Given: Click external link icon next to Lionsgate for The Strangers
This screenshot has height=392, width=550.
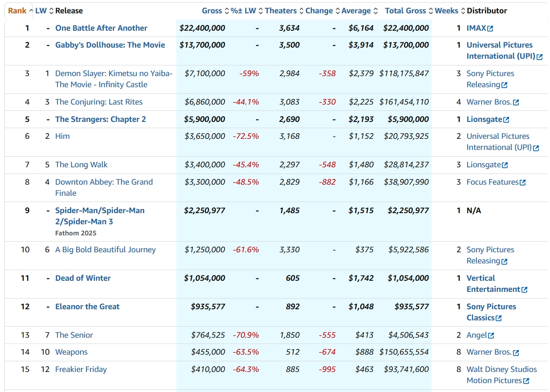Looking at the screenshot, I should (x=506, y=120).
